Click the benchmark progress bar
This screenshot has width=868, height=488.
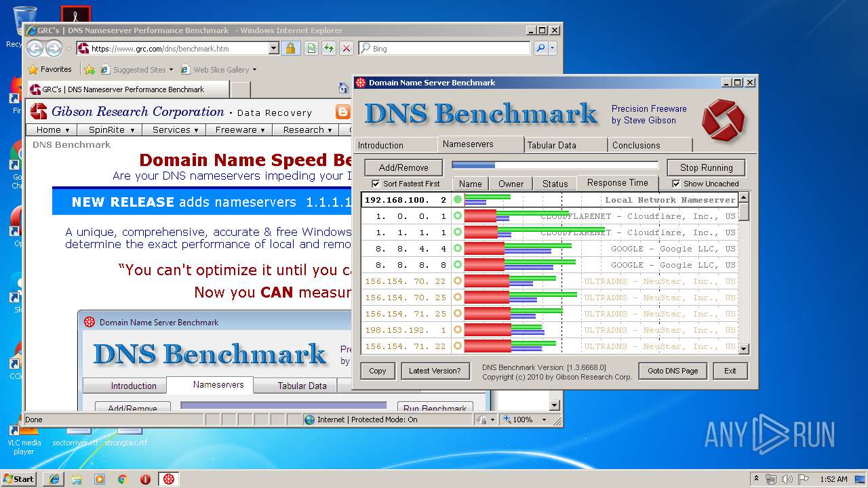click(x=555, y=165)
